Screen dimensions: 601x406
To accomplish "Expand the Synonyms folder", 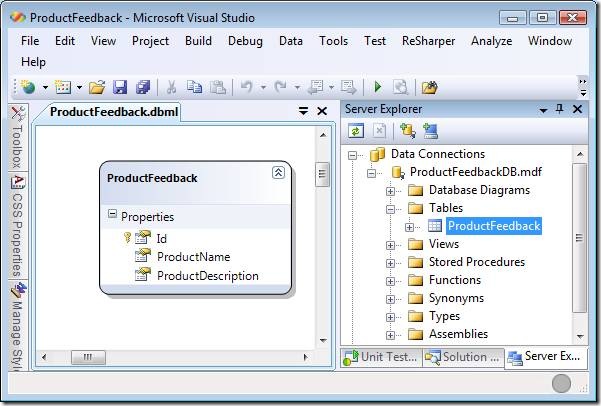I will tap(390, 299).
